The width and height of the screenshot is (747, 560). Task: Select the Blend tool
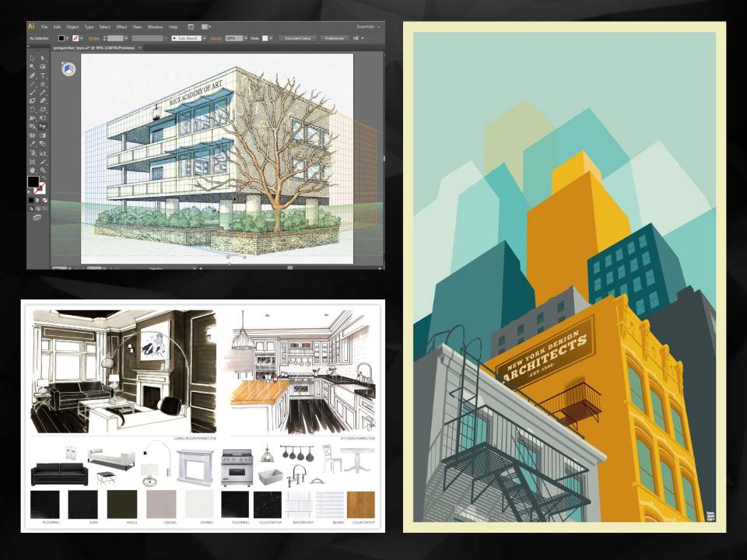pyautogui.click(x=43, y=144)
